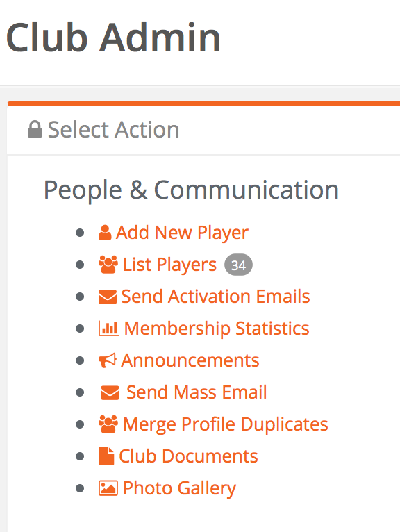Click the picture icon beside Photo Gallery
The image size is (400, 532).
click(x=108, y=488)
